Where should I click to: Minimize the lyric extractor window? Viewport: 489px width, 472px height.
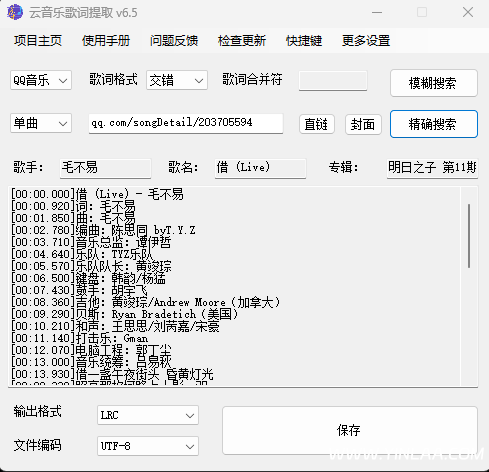(377, 12)
